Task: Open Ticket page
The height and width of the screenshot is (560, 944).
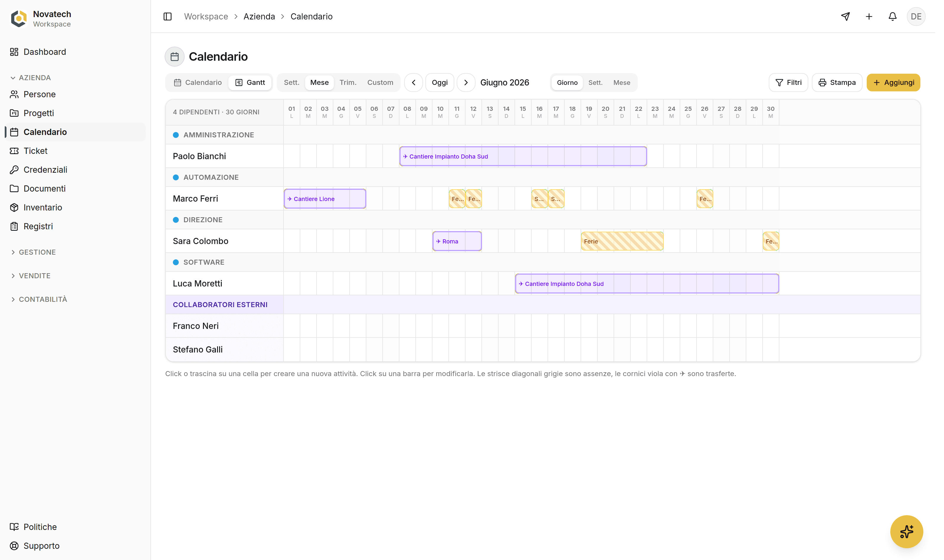Action: click(76, 151)
